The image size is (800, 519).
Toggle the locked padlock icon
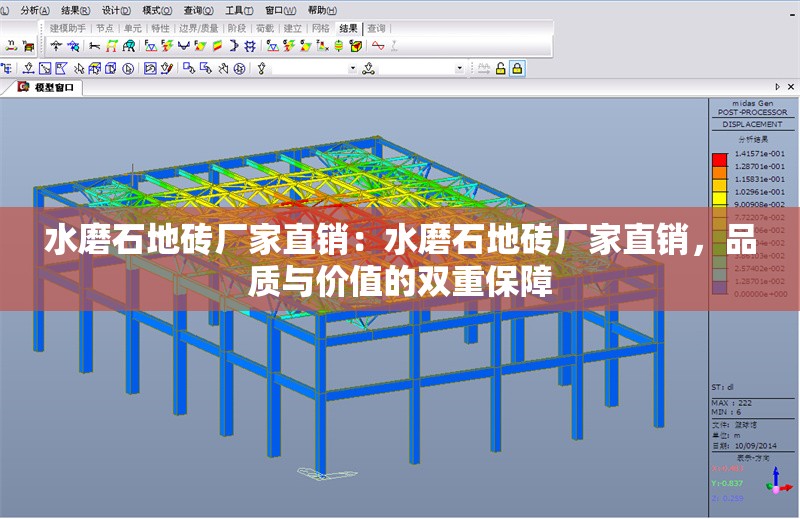(x=517, y=68)
